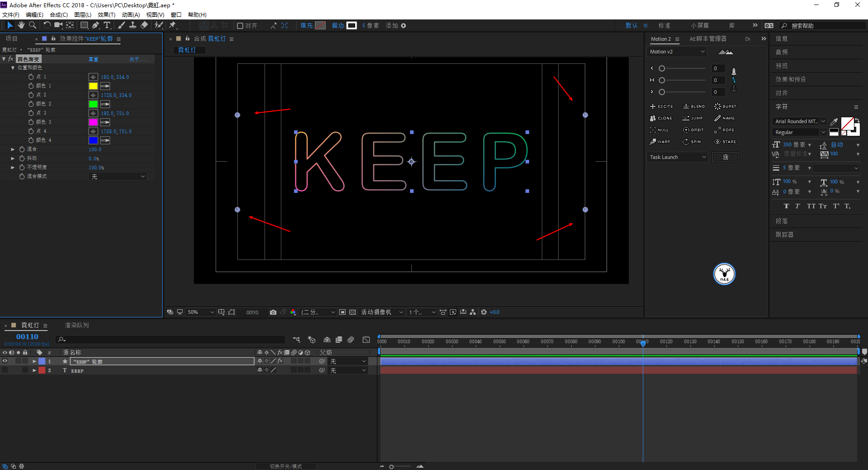Click the graph editor icon in timeline
The height and width of the screenshot is (470, 868).
tap(366, 340)
